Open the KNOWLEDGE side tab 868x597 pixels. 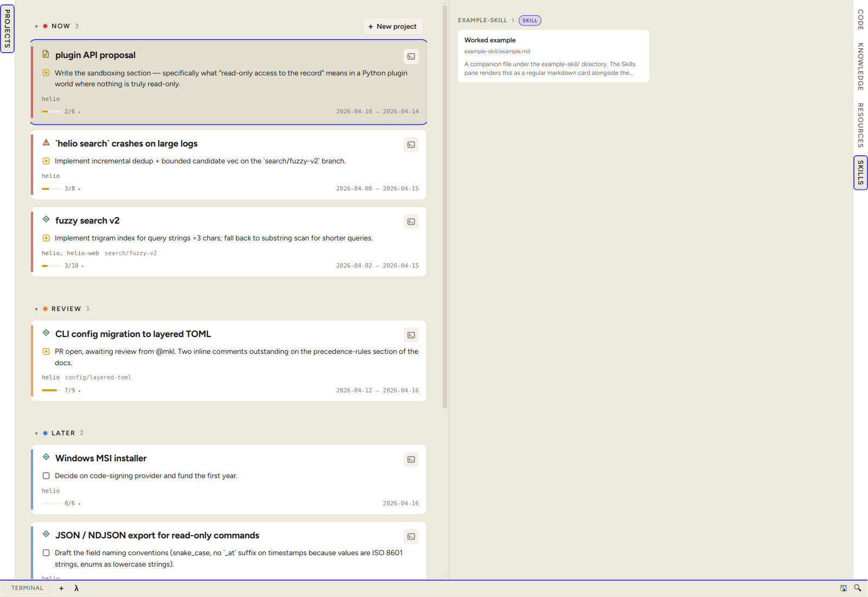point(860,66)
